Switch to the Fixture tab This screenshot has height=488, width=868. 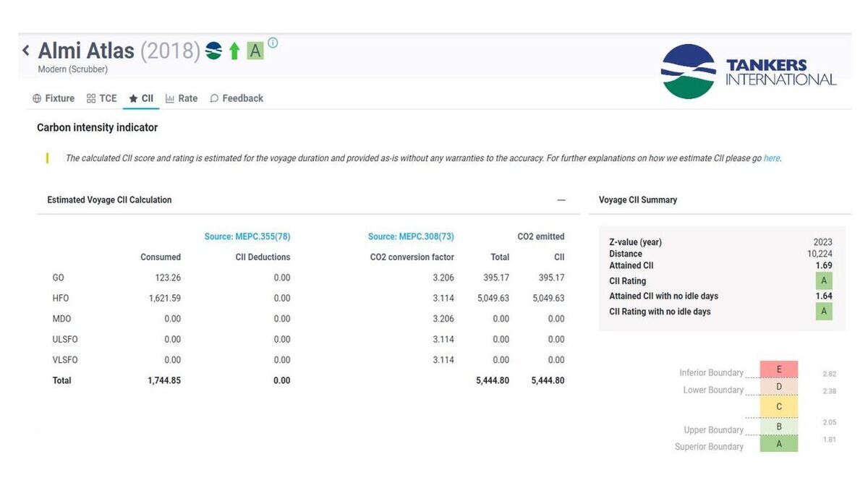click(54, 98)
